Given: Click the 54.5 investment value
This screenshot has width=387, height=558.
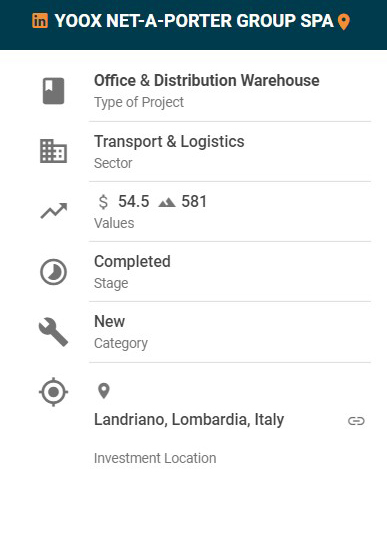Looking at the screenshot, I should (x=134, y=202).
